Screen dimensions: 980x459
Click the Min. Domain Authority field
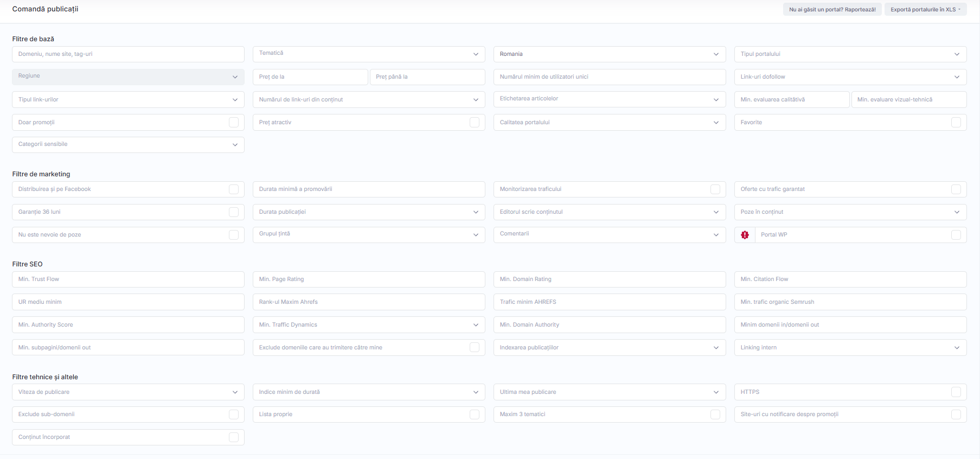pyautogui.click(x=610, y=325)
